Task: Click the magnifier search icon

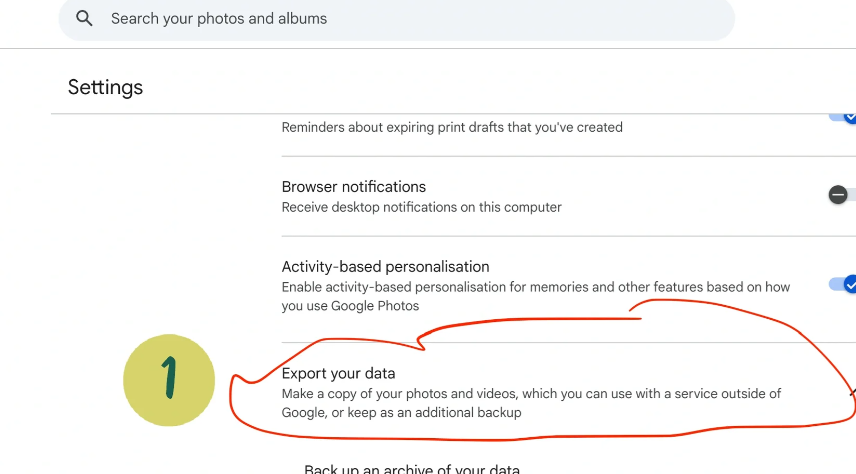Action: 84,18
